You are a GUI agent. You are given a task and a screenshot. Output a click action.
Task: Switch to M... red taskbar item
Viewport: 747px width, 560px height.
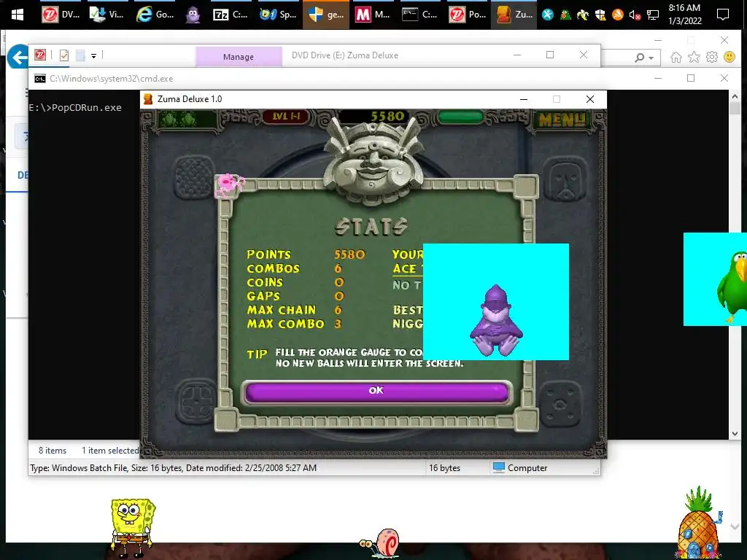tap(373, 15)
